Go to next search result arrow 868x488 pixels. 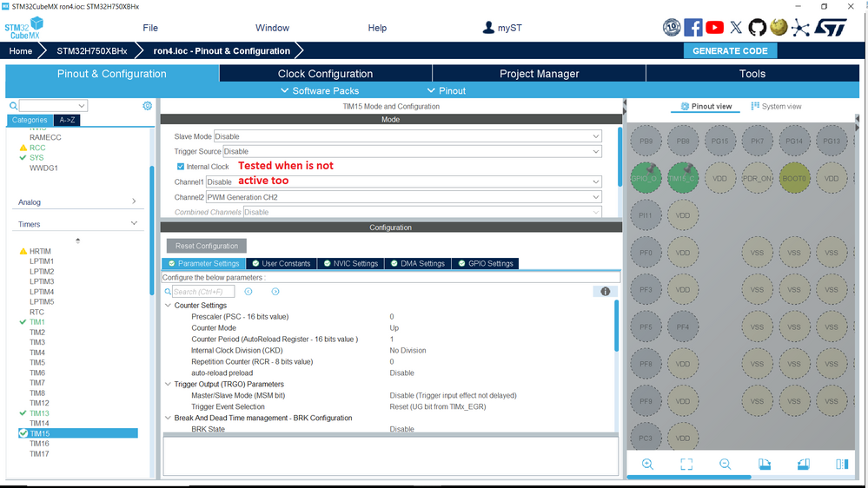click(x=275, y=292)
